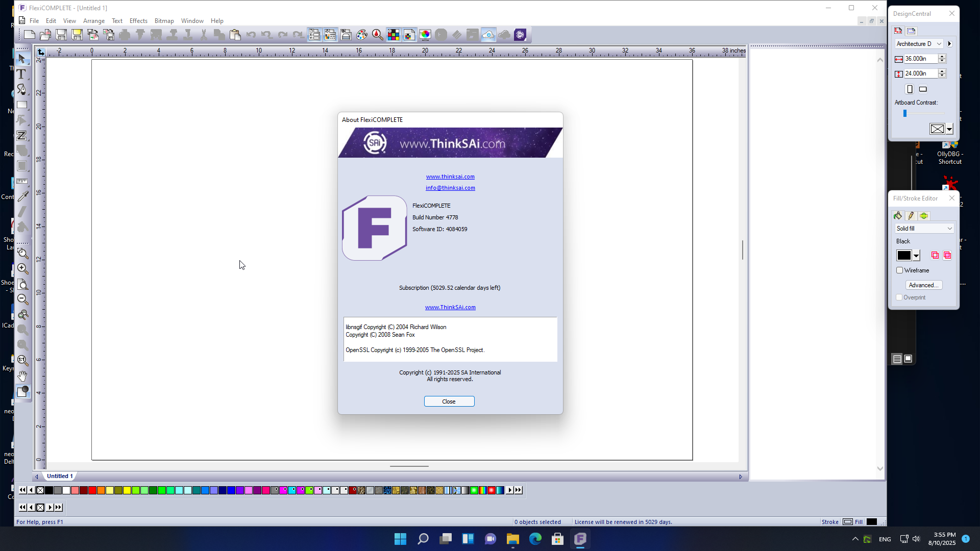980x551 pixels.
Task: Open the Black fill color dropdown arrow
Action: click(x=917, y=256)
